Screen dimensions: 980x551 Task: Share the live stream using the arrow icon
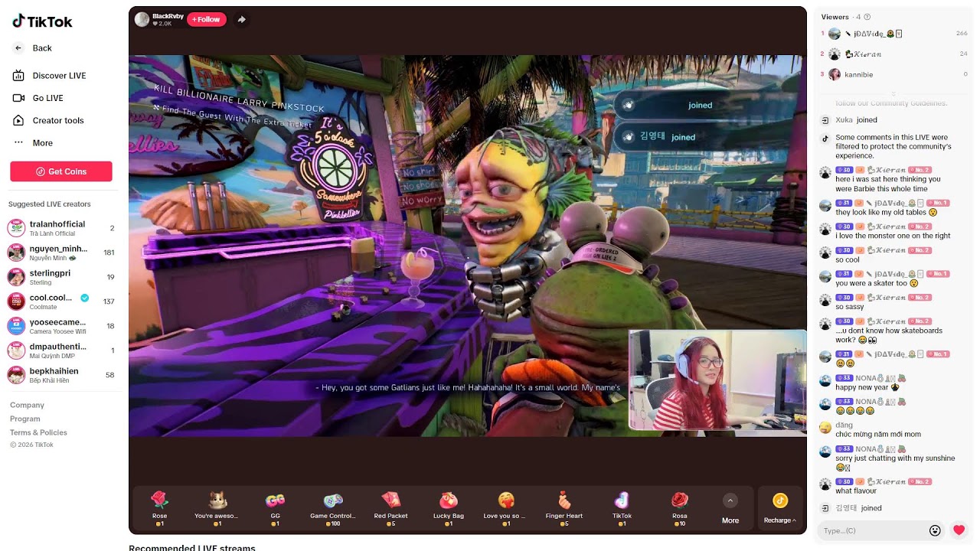tap(241, 19)
